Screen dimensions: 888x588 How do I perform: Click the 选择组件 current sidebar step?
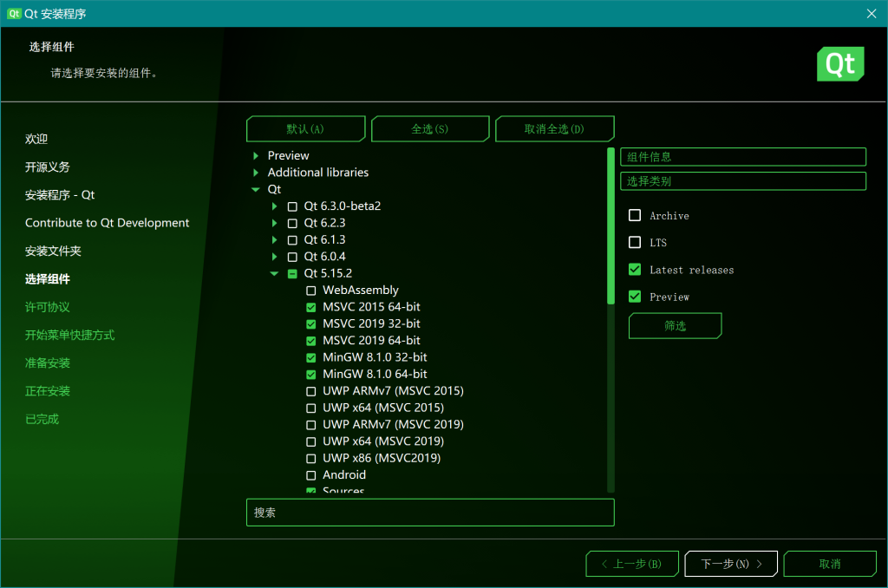click(48, 278)
